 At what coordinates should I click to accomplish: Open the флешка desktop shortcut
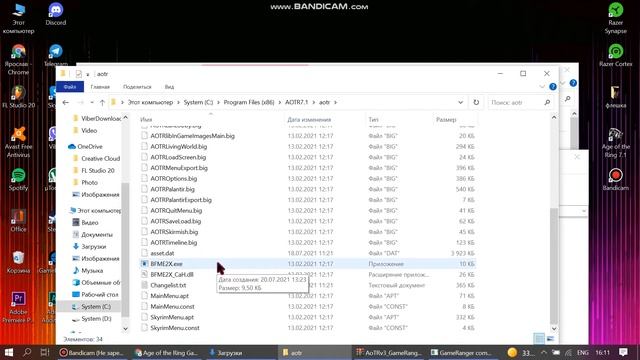(x=616, y=97)
